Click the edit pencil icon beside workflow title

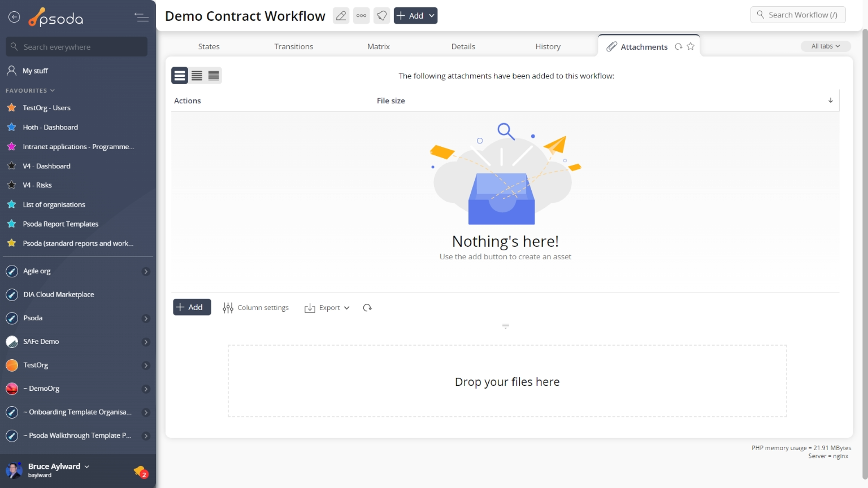[341, 16]
